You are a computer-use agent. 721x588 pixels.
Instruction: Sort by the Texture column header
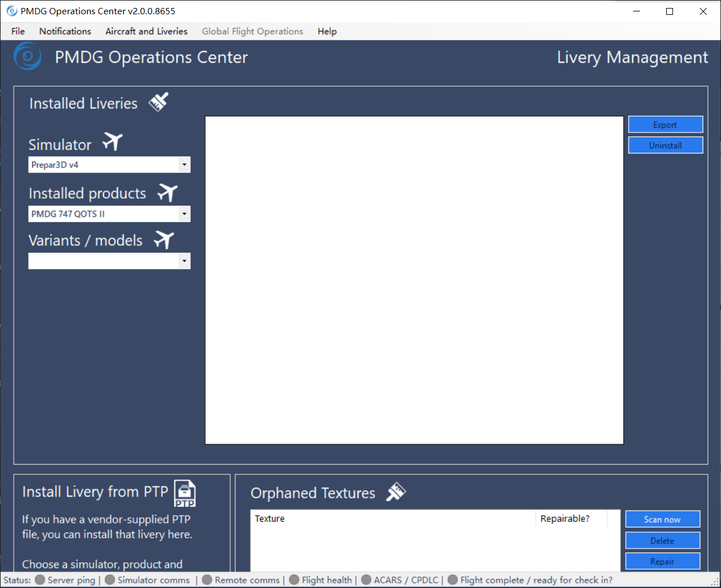394,518
